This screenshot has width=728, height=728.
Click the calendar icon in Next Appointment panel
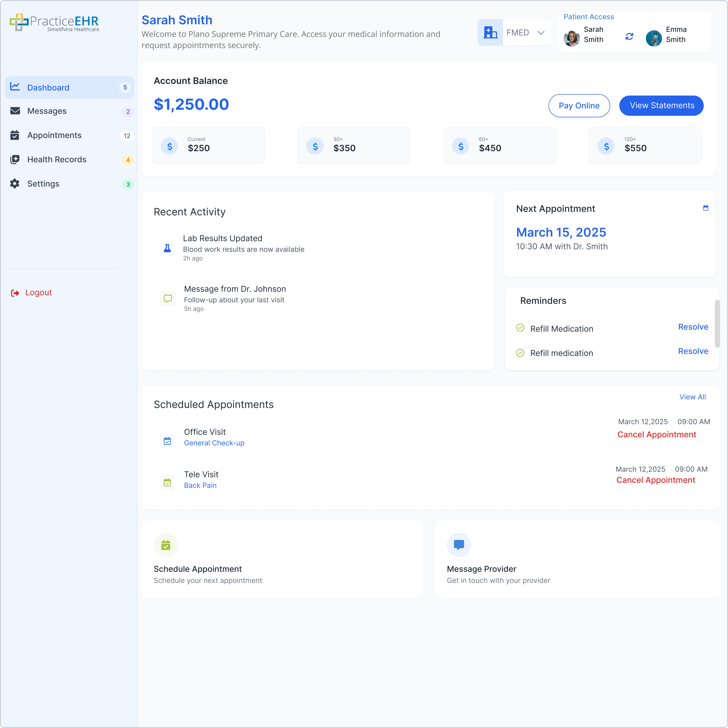click(706, 208)
